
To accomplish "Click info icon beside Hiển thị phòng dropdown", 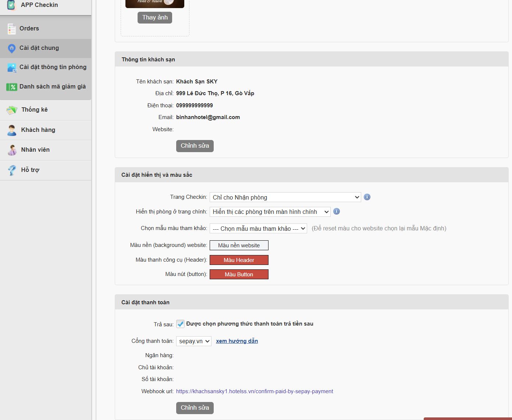I will pyautogui.click(x=337, y=211).
